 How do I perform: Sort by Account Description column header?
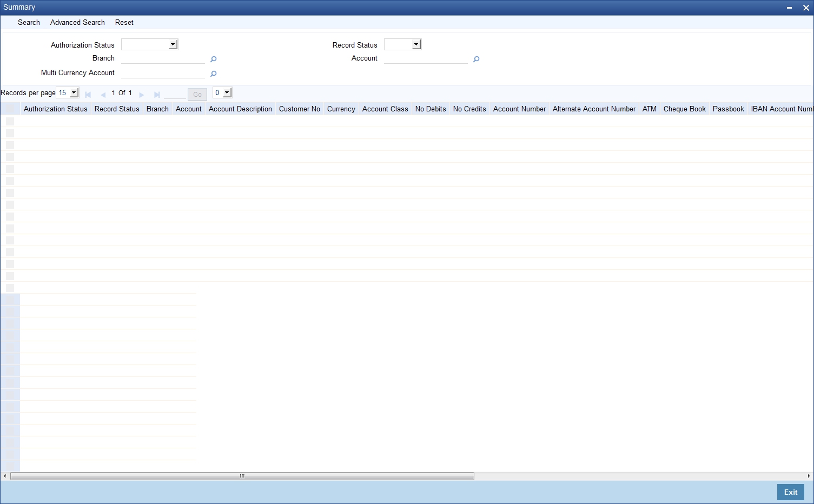[x=240, y=109]
